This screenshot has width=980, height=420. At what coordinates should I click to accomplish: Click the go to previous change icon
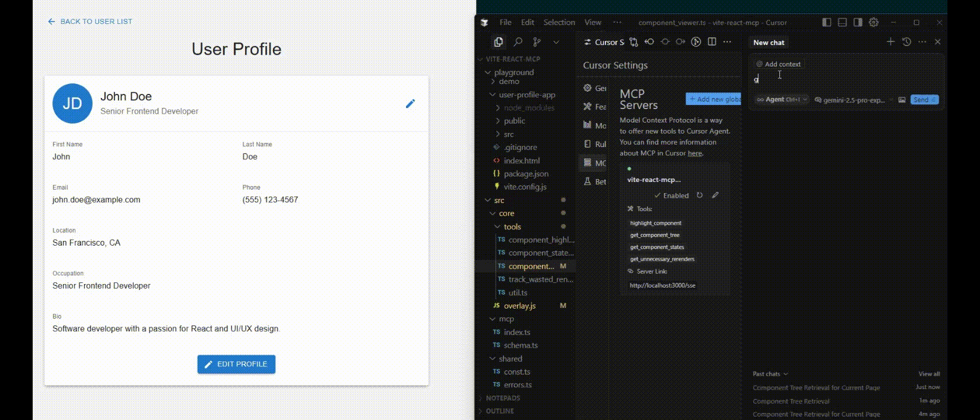pos(649,42)
